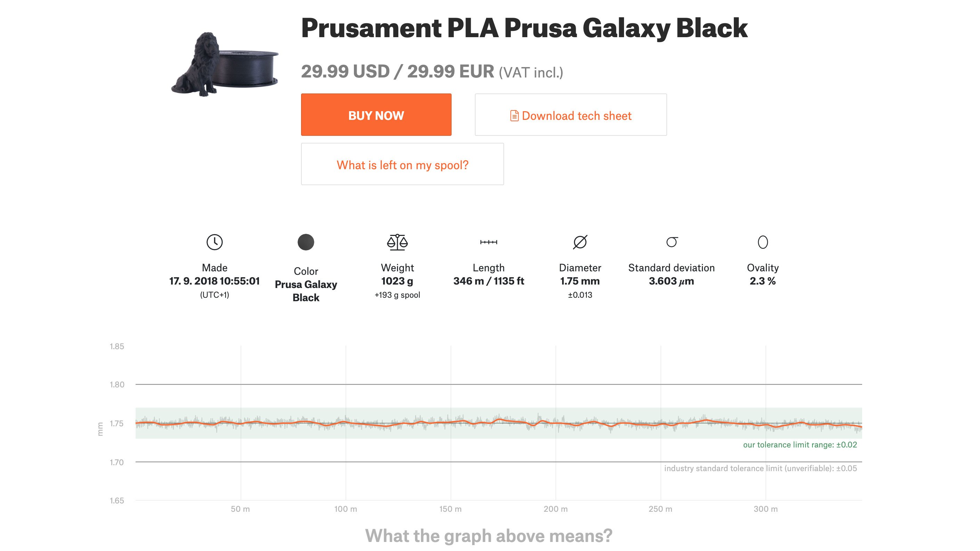This screenshot has height=551, width=980.
Task: Click the Length ruler icon
Action: pos(489,242)
